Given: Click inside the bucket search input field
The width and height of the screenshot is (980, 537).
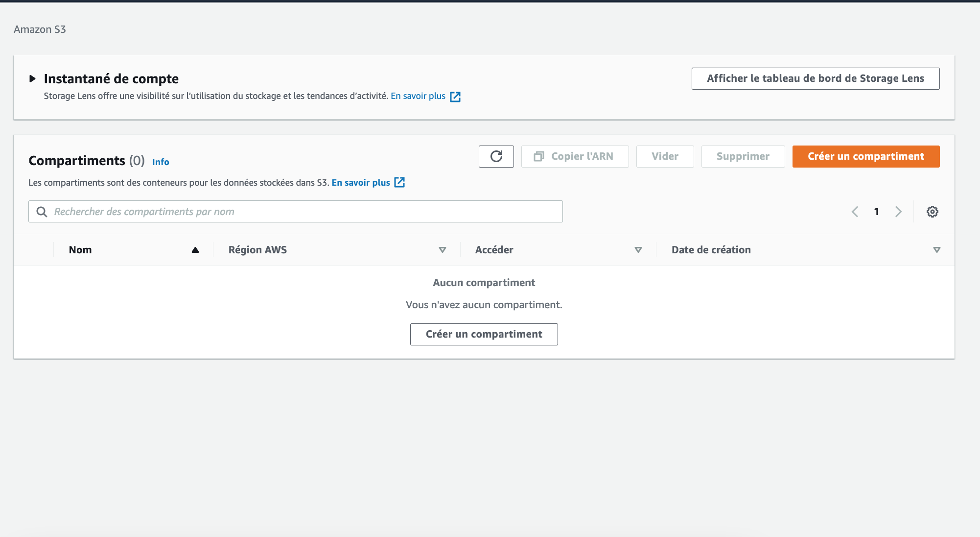Looking at the screenshot, I should [x=294, y=211].
